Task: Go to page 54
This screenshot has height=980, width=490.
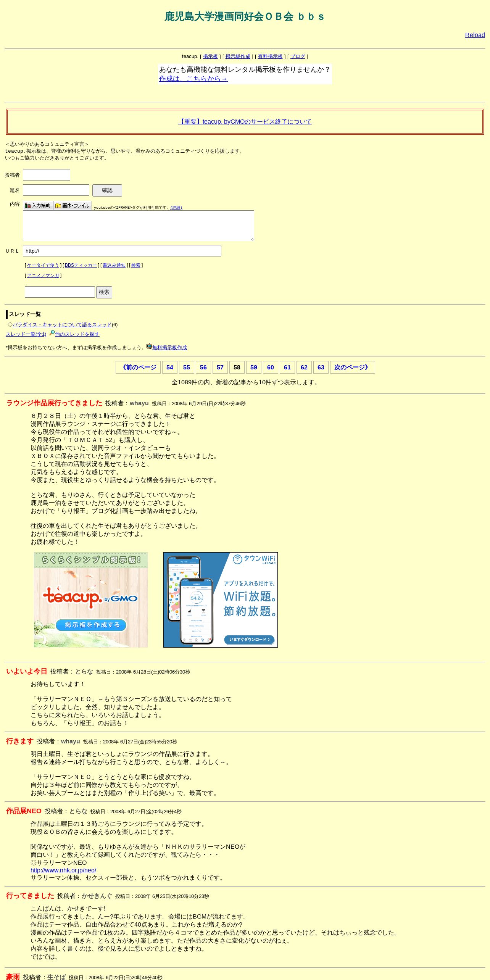Action: click(170, 367)
